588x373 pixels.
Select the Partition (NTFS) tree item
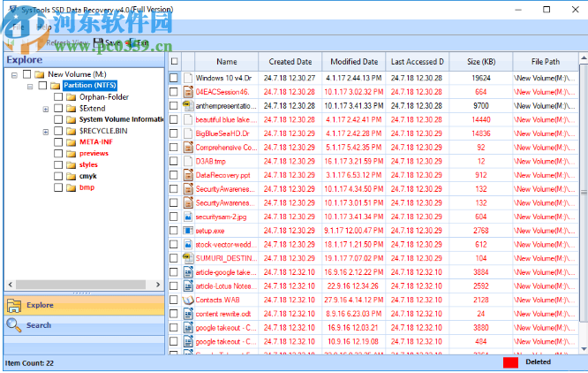[x=90, y=85]
